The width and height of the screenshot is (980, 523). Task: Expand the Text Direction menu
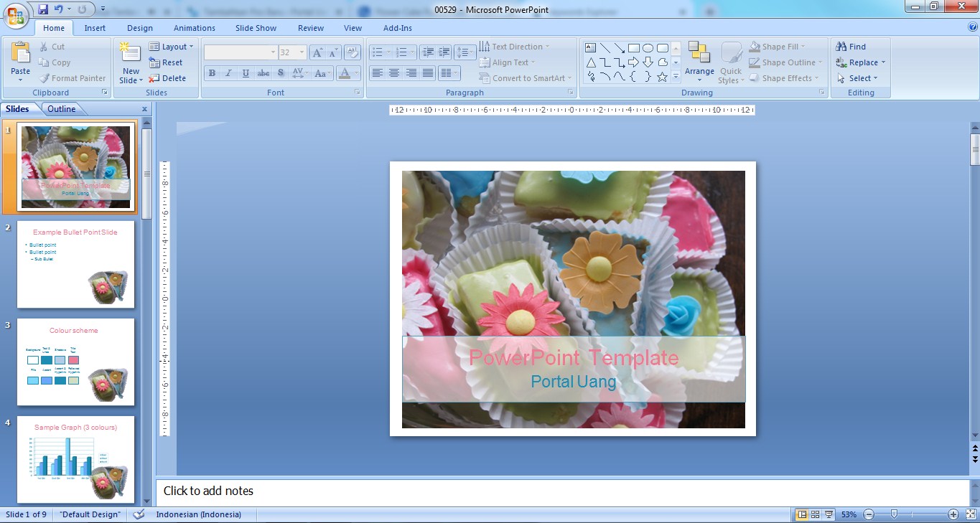[x=514, y=47]
